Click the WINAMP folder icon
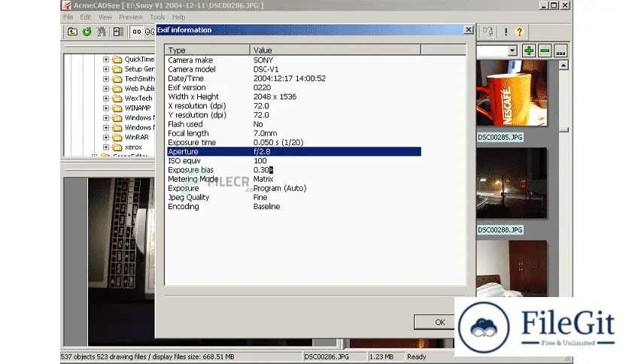The width and height of the screenshot is (629, 364). coord(117,108)
